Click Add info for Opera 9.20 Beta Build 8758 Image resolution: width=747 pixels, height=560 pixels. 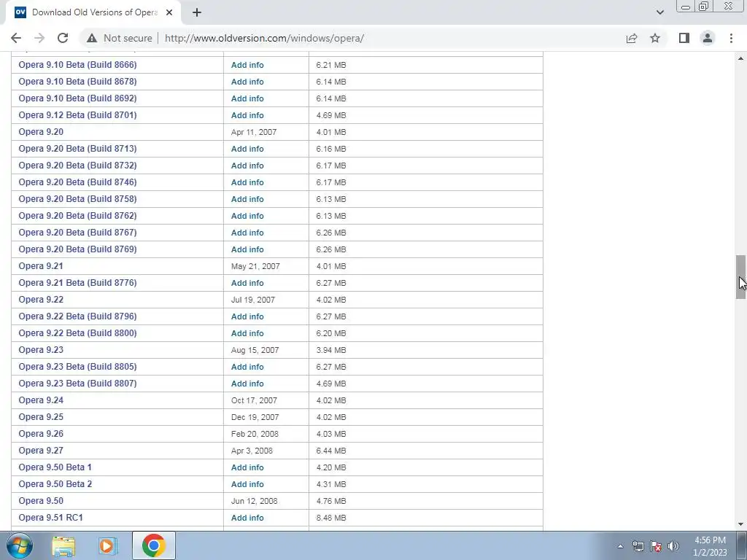click(x=247, y=199)
